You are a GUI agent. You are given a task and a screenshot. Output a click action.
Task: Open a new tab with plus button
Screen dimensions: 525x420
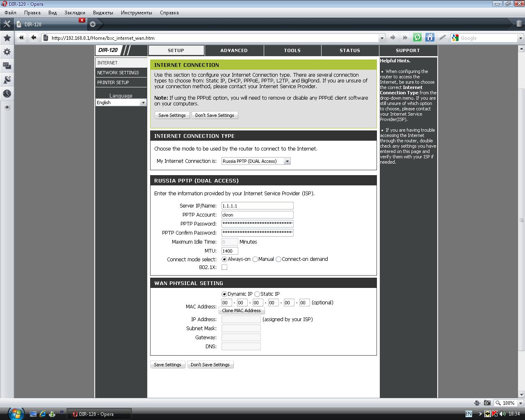[93, 24]
